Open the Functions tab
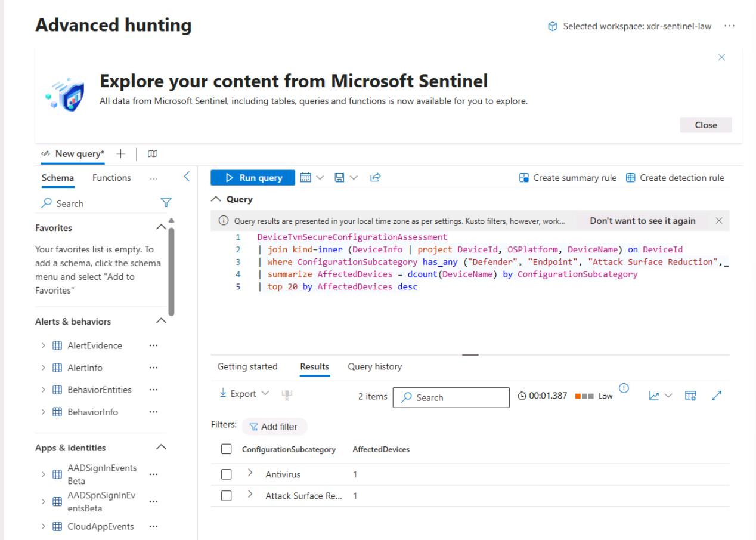This screenshot has width=756, height=540. pyautogui.click(x=111, y=178)
